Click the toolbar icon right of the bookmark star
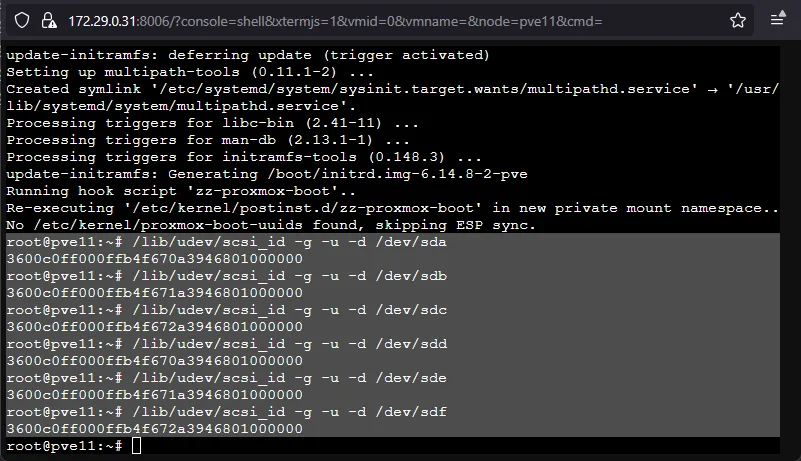801x461 pixels. (778, 20)
